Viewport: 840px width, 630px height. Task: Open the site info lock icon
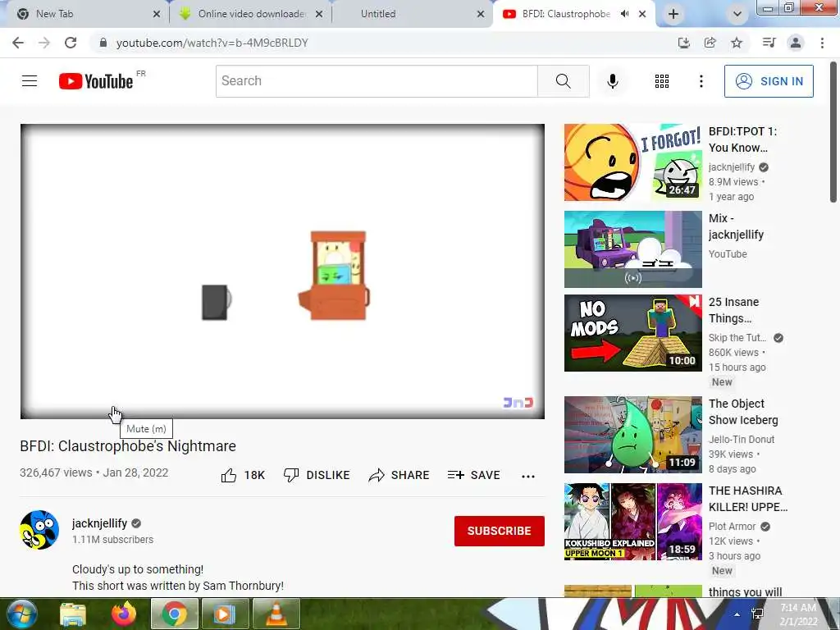(x=103, y=43)
